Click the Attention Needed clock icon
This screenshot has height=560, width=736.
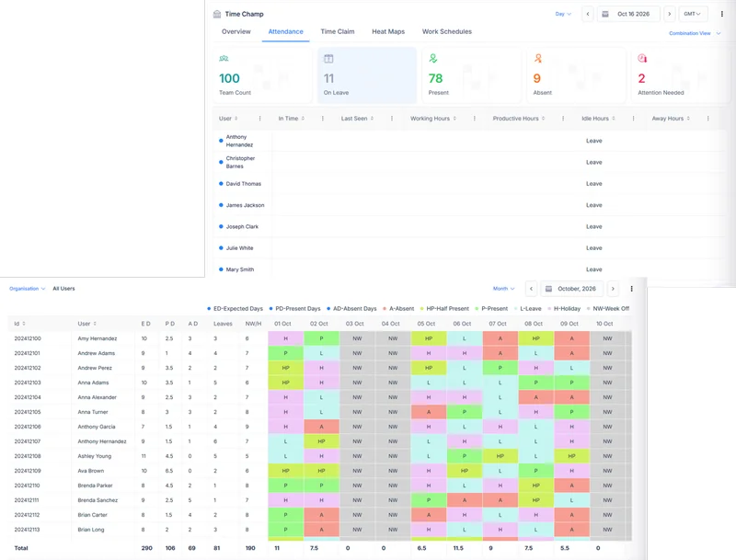coord(642,58)
